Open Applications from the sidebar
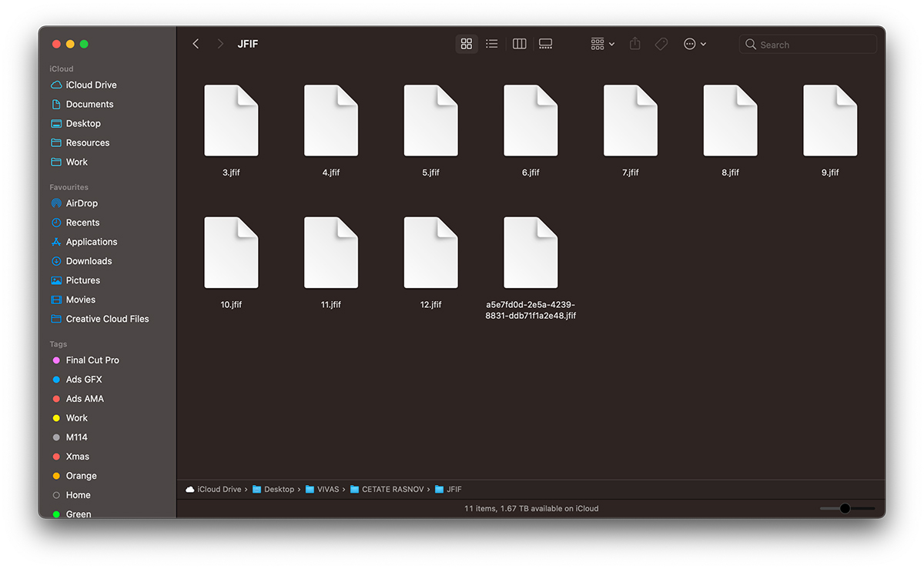Screen dimensions: 924x569 tap(91, 242)
